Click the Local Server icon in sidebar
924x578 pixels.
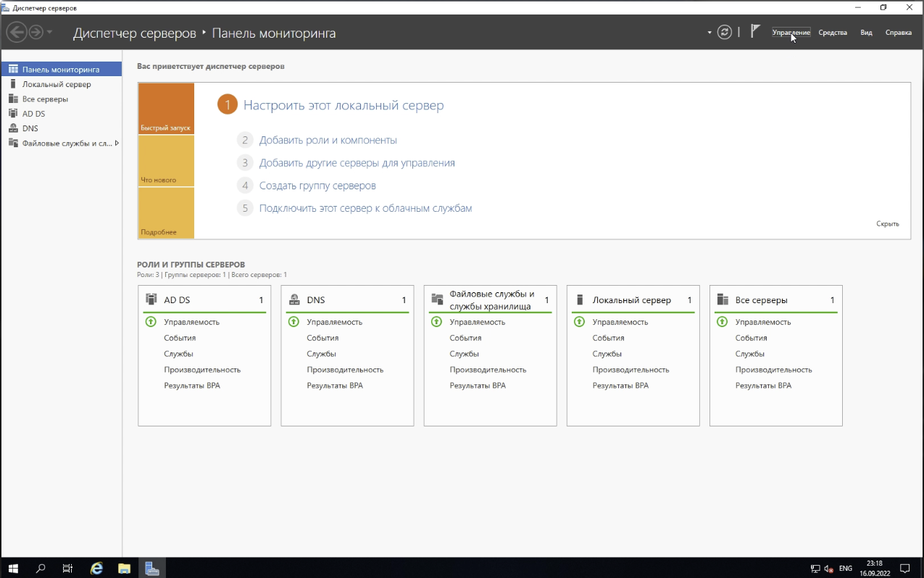tap(13, 84)
